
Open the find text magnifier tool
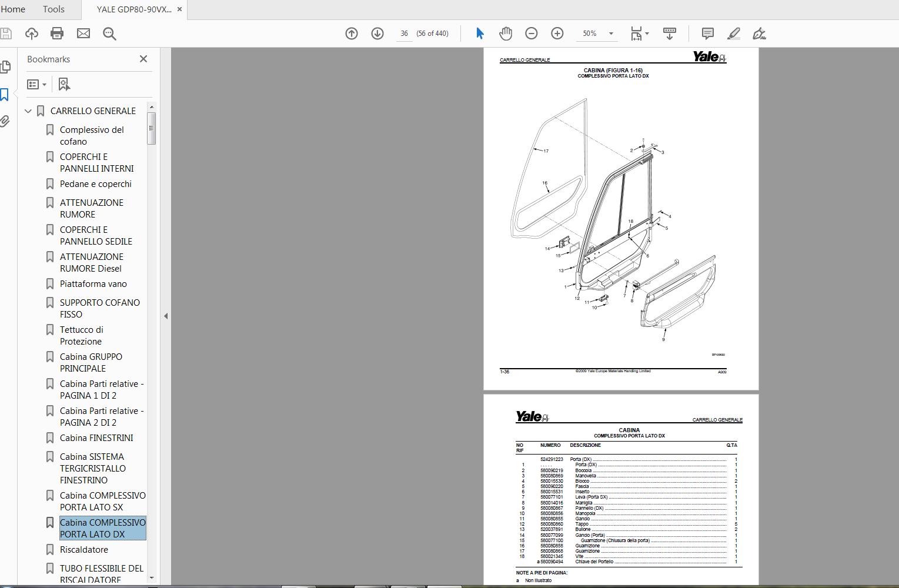click(x=109, y=34)
